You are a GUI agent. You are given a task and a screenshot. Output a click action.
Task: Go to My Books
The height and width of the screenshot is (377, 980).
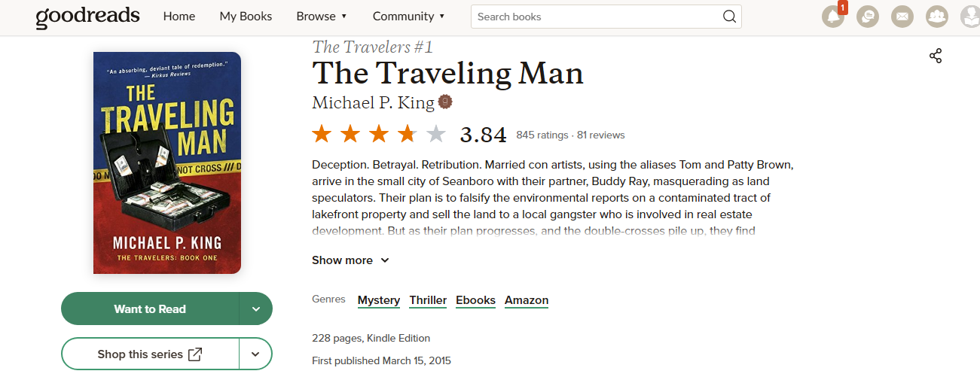click(246, 17)
